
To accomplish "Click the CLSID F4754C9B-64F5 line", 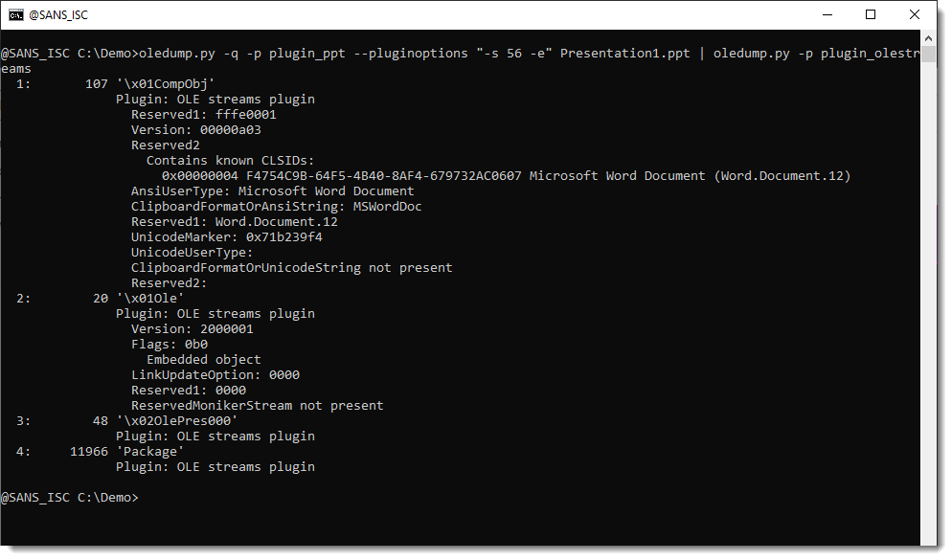I will 507,176.
